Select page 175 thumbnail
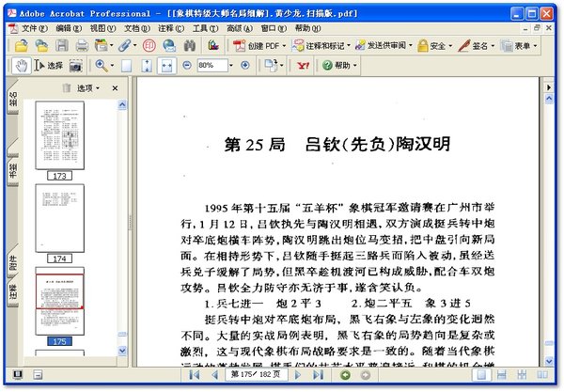564x392 pixels. pyautogui.click(x=60, y=301)
